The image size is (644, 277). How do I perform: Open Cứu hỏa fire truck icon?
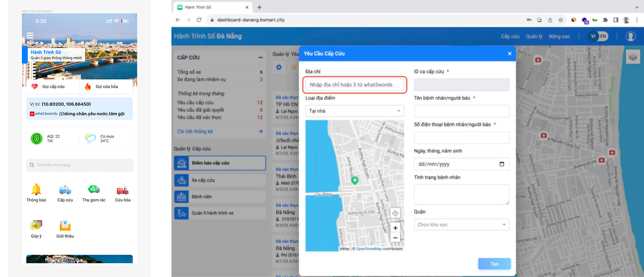pyautogui.click(x=122, y=189)
